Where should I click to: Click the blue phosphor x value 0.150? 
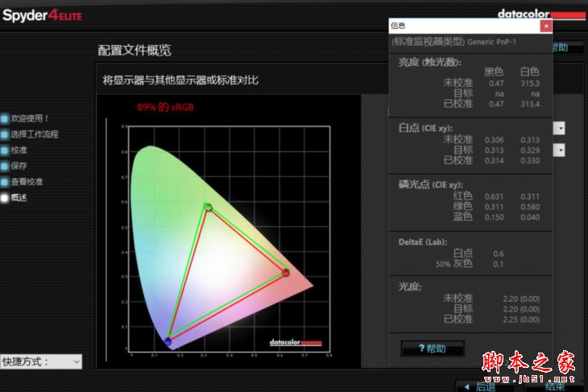coord(495,217)
